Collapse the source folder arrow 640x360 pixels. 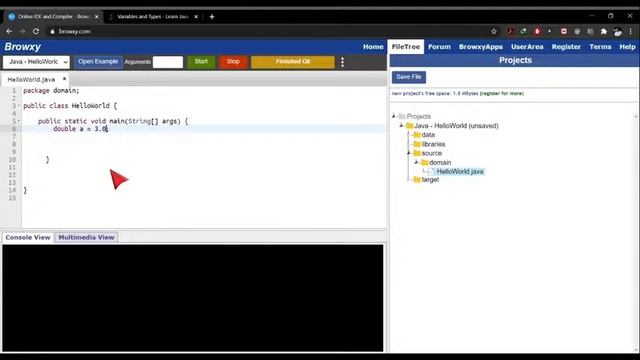click(409, 153)
